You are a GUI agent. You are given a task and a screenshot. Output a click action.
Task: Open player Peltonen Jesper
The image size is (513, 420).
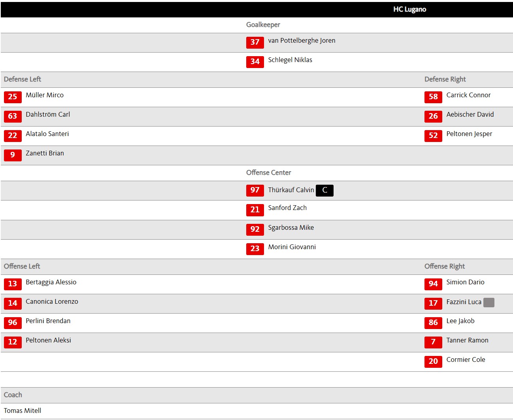(x=469, y=134)
